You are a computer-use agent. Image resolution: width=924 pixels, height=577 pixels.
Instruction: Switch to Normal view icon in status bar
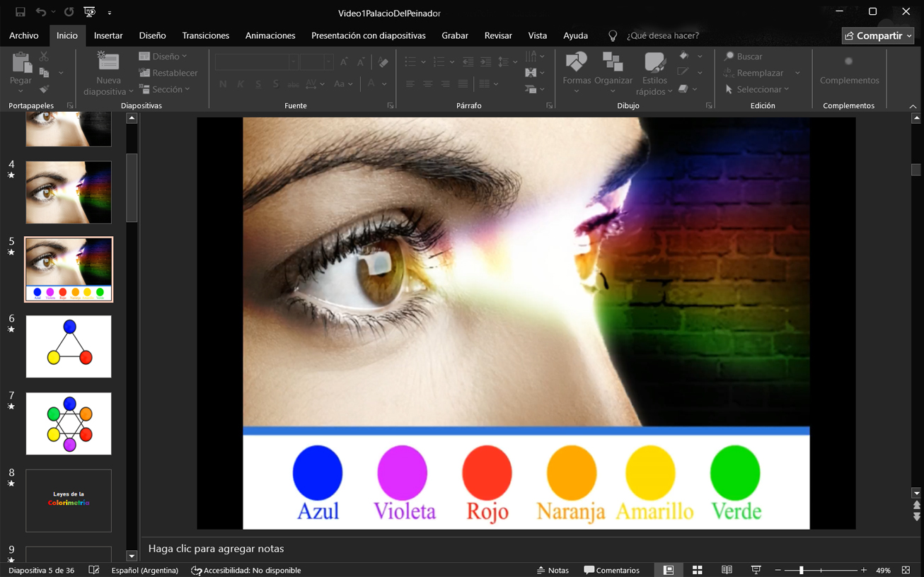pyautogui.click(x=668, y=570)
